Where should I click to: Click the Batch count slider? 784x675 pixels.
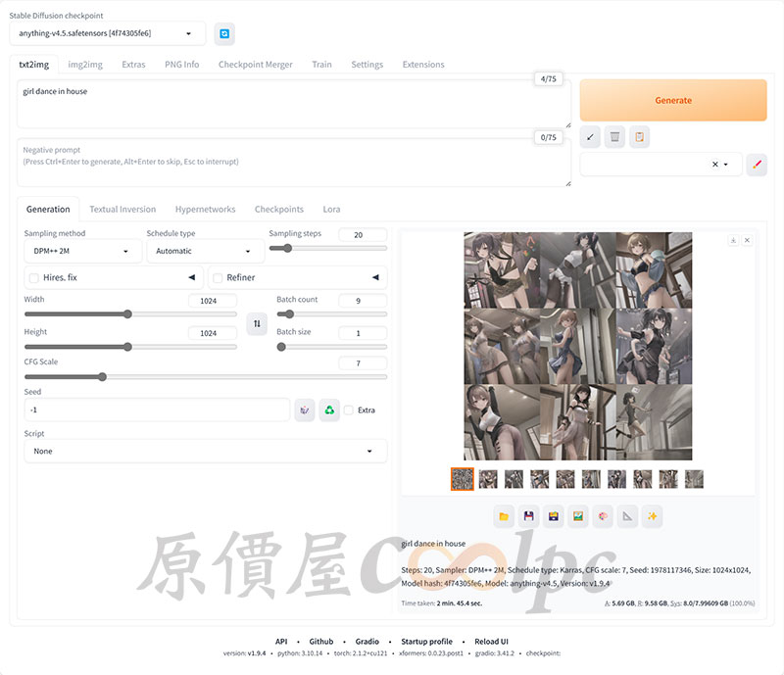click(x=332, y=314)
